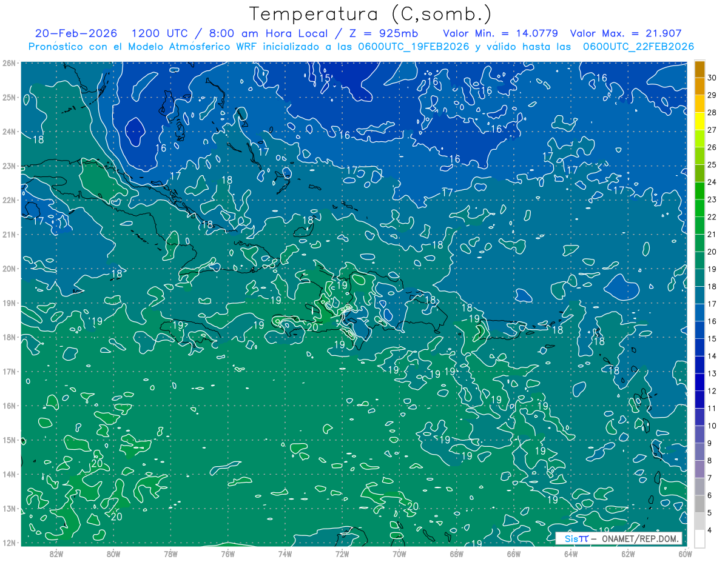728x562 pixels.
Task: Click the 64W longitude axis label
Action: click(570, 553)
